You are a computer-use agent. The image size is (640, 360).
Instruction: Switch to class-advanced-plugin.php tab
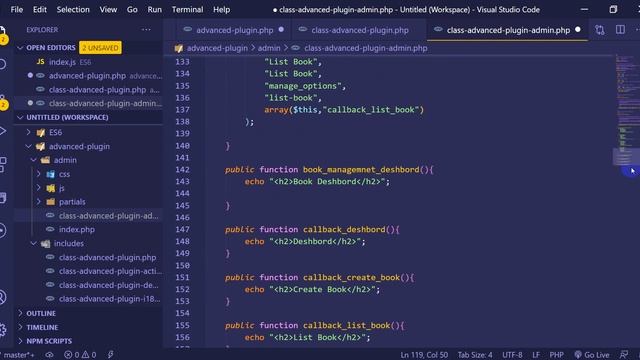click(x=360, y=30)
